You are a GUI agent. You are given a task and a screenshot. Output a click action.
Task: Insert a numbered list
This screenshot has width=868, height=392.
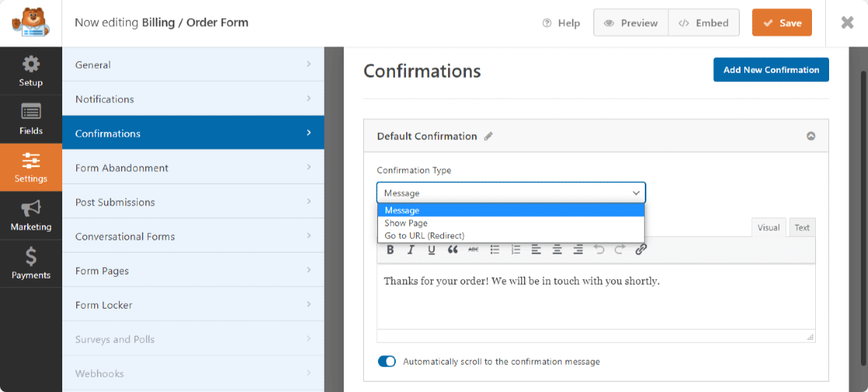(x=516, y=250)
